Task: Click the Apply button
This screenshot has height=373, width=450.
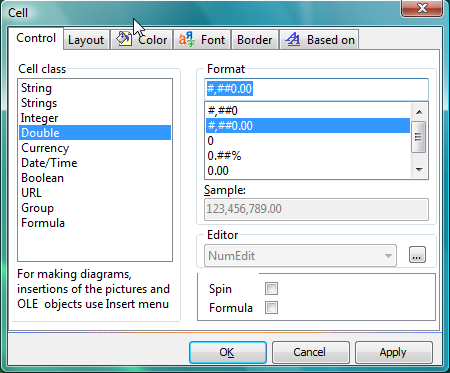Action: [394, 352]
